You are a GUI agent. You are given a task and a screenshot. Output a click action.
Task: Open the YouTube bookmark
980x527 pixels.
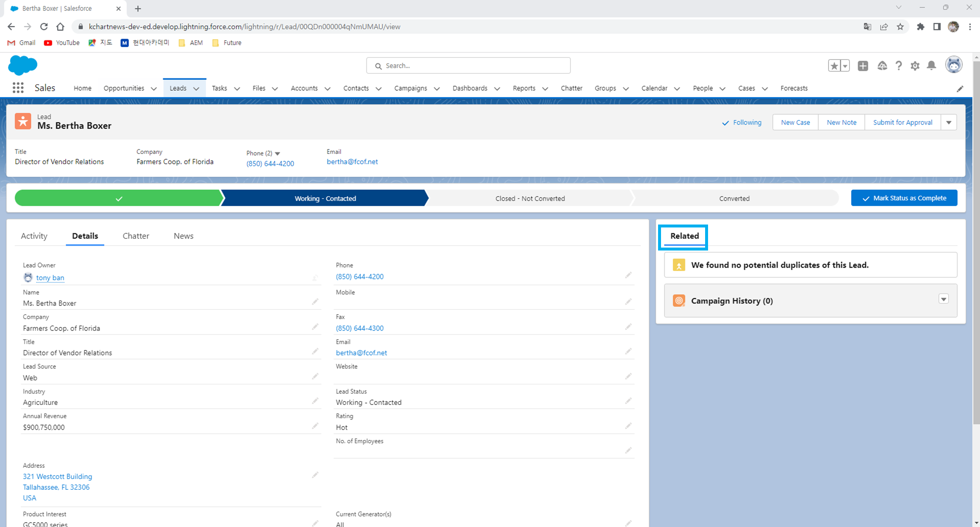(62, 43)
